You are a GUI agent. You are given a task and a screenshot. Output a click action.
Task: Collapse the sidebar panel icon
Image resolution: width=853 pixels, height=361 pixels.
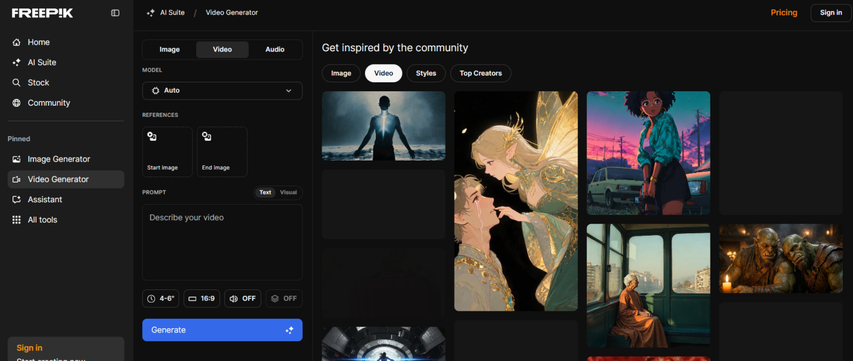(115, 13)
